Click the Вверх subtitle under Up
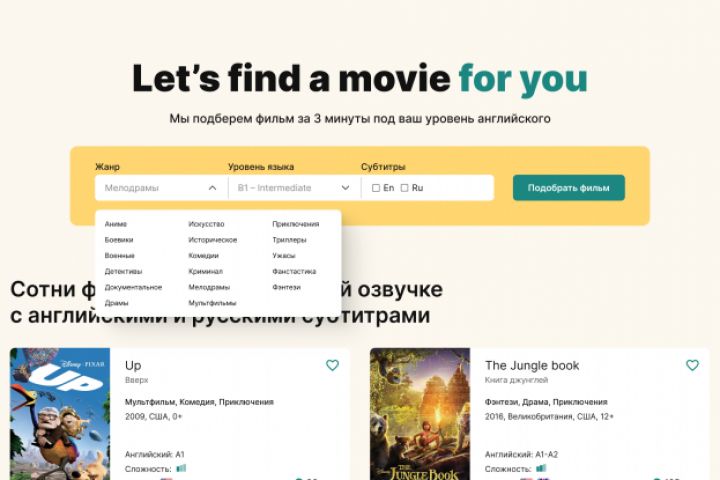The height and width of the screenshot is (480, 720). [136, 380]
